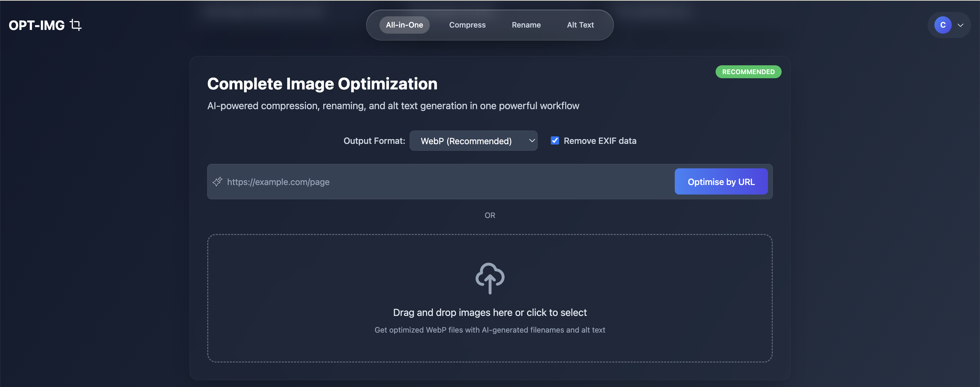Select WebP (Recommended) from format dropdown
Image resolution: width=980 pixels, height=387 pixels.
[x=473, y=140]
